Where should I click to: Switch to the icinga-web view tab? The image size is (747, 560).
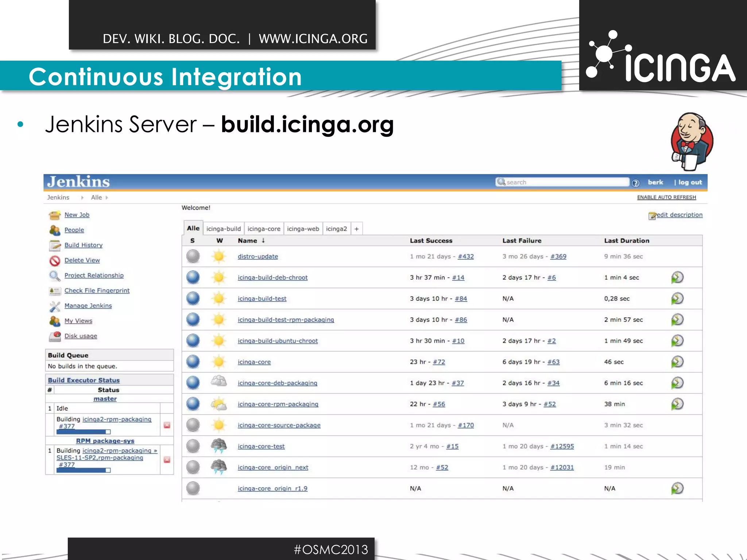click(303, 229)
